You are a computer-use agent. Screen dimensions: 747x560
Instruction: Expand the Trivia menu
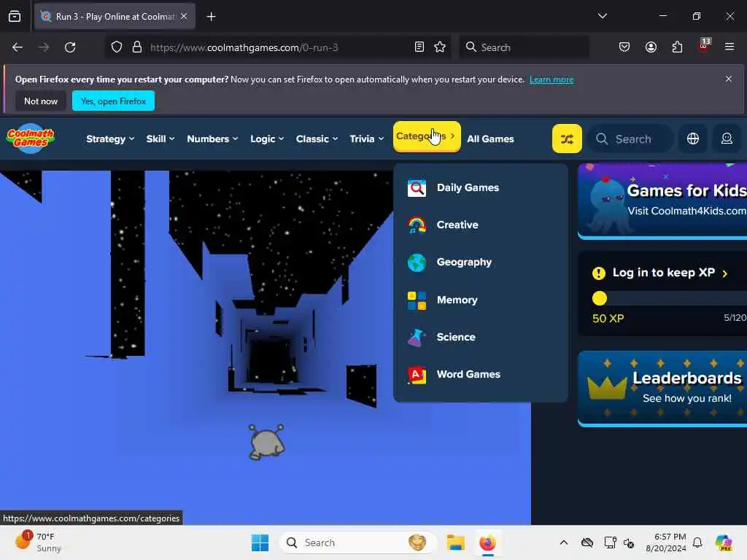click(367, 139)
